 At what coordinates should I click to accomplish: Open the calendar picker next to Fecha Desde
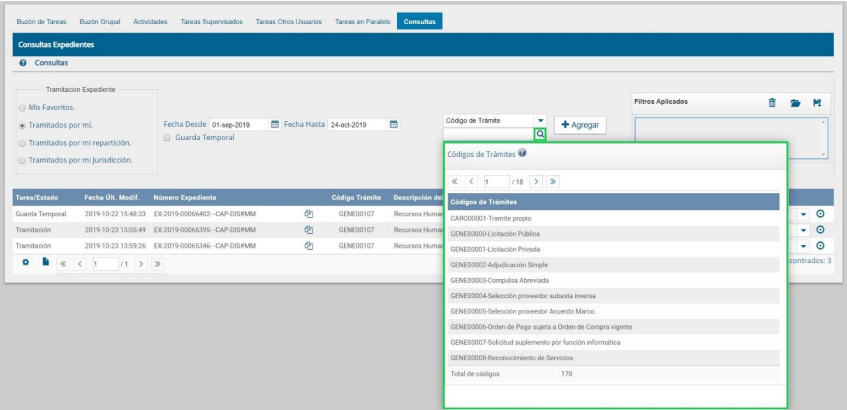click(x=275, y=125)
